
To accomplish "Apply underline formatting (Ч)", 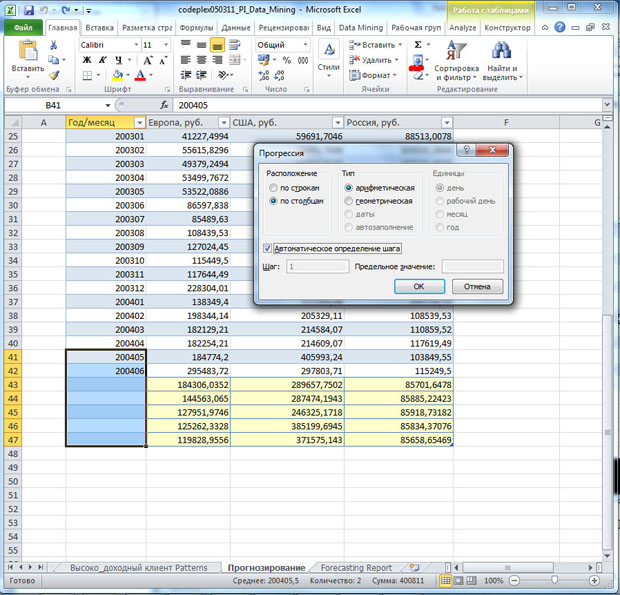I will pos(118,60).
